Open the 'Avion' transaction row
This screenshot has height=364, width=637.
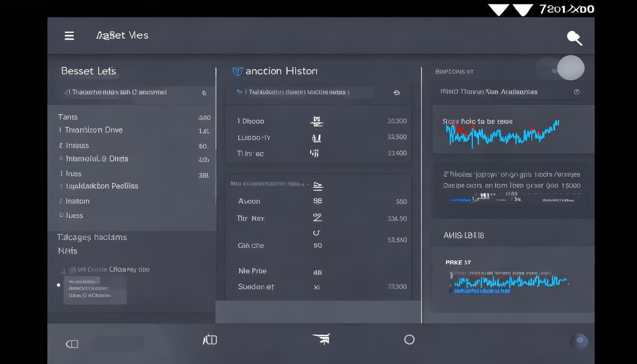[249, 201]
